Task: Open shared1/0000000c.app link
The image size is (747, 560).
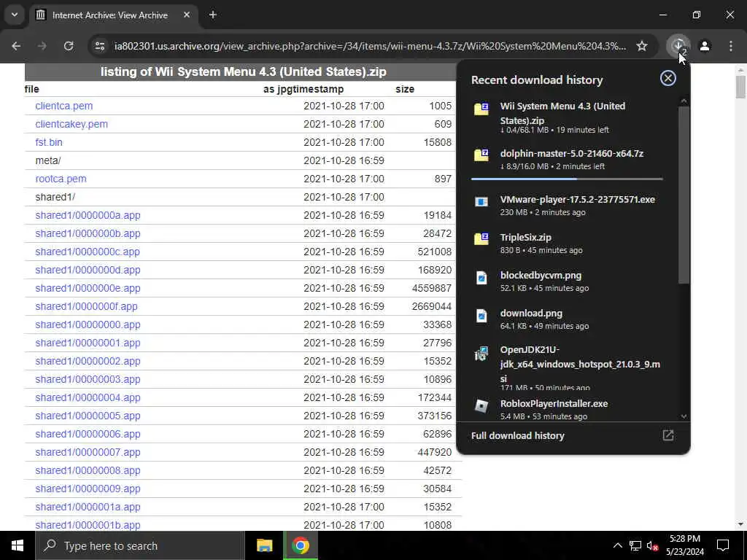Action: [88, 252]
